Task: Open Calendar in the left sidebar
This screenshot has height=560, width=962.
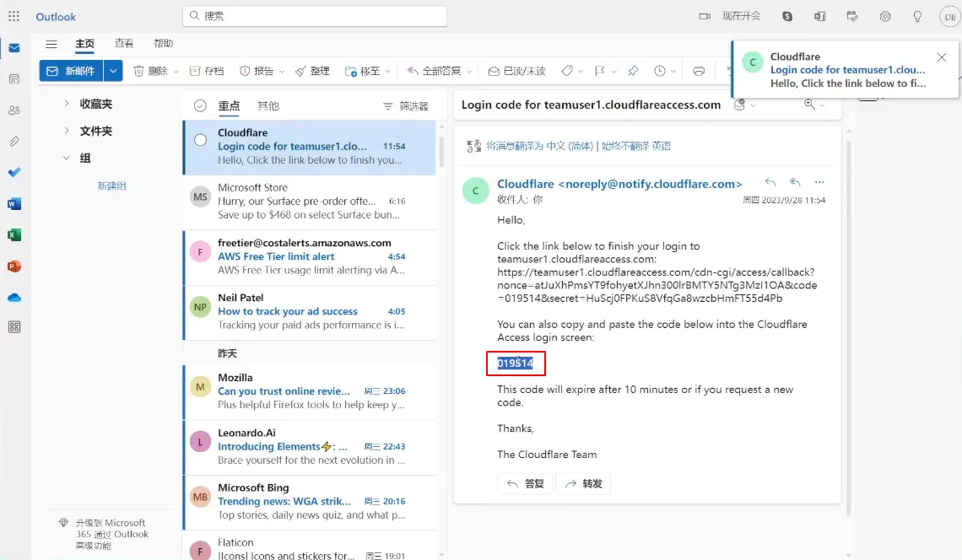Action: pos(14,79)
